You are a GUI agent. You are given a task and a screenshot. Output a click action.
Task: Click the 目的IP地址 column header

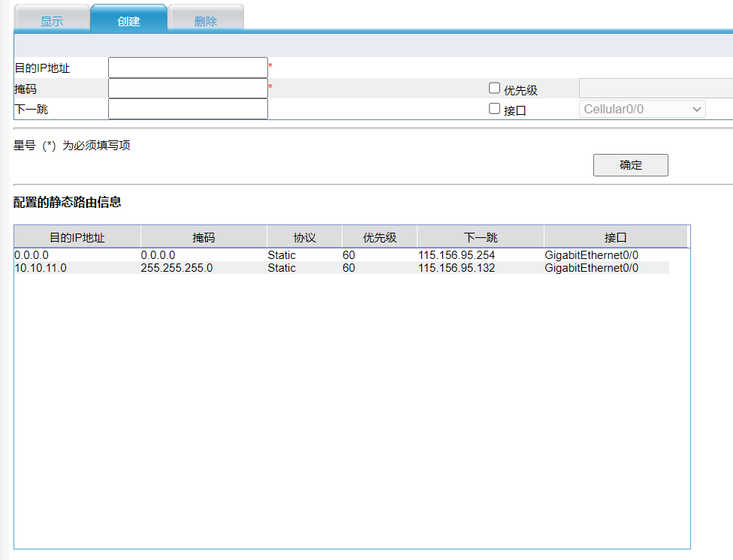coord(77,237)
